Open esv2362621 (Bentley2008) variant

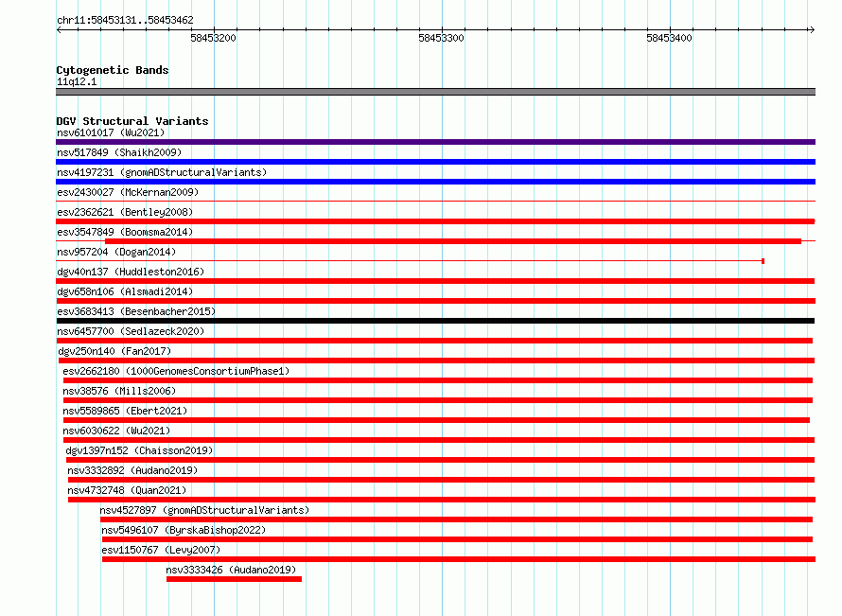[x=125, y=212]
